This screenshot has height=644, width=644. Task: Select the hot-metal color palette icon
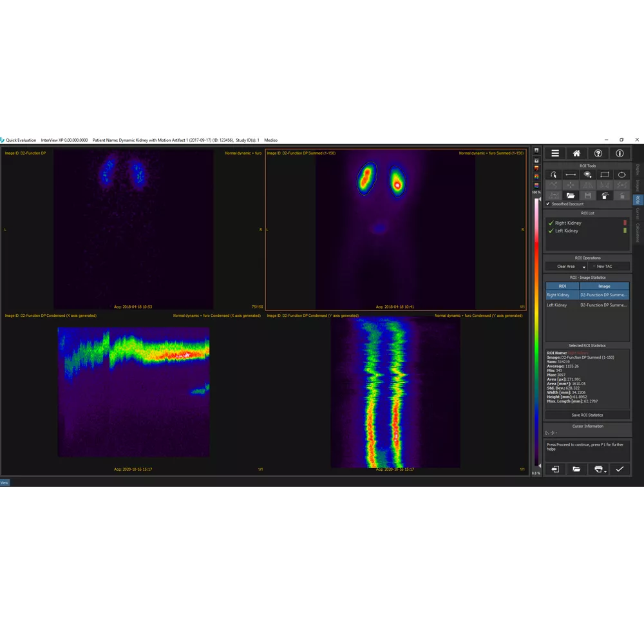tap(536, 168)
